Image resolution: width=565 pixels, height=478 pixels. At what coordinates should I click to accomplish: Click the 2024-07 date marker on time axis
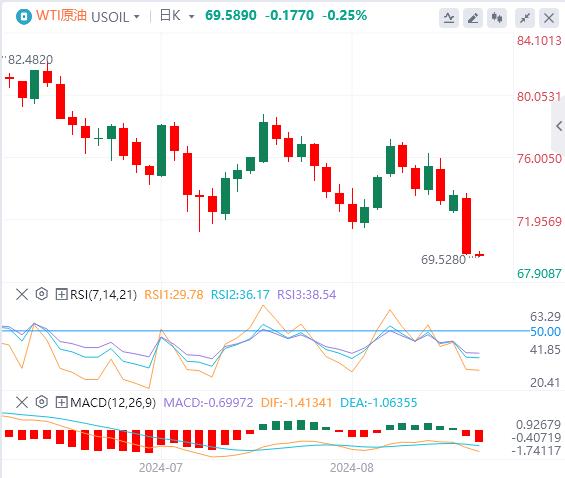[x=161, y=468]
